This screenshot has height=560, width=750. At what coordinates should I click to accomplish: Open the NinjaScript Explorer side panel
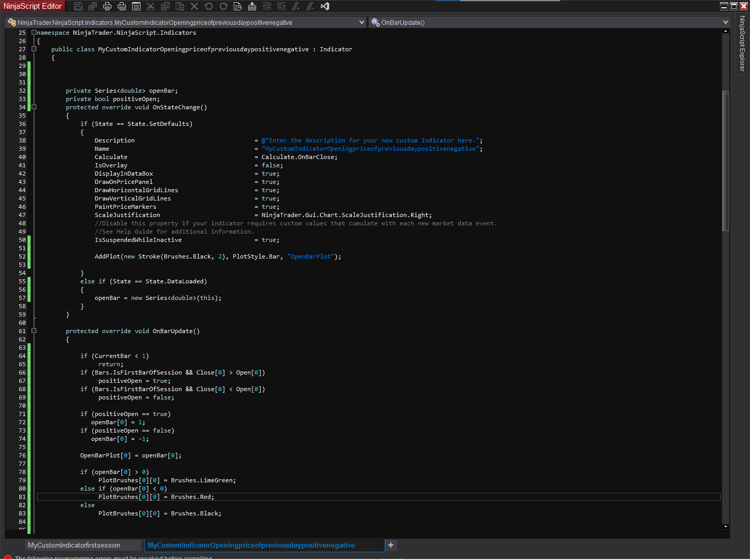click(x=742, y=44)
